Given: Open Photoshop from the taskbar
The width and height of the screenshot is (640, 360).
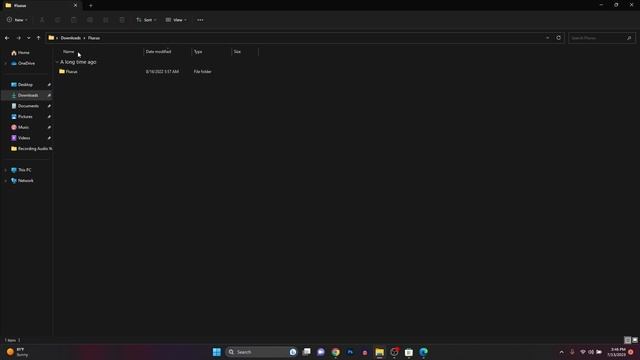Looking at the screenshot, I should pos(350,352).
